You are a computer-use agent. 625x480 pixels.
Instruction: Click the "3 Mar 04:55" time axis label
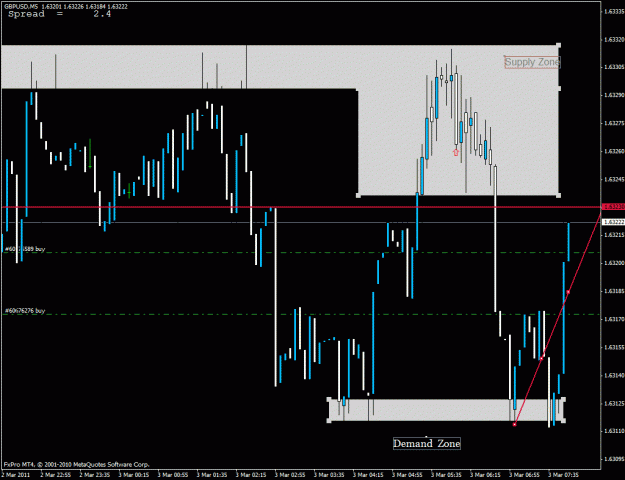click(407, 475)
